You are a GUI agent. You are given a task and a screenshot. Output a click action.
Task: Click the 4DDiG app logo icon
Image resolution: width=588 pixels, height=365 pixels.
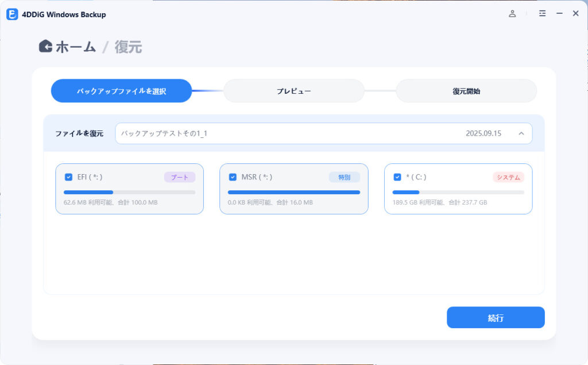[x=12, y=14]
